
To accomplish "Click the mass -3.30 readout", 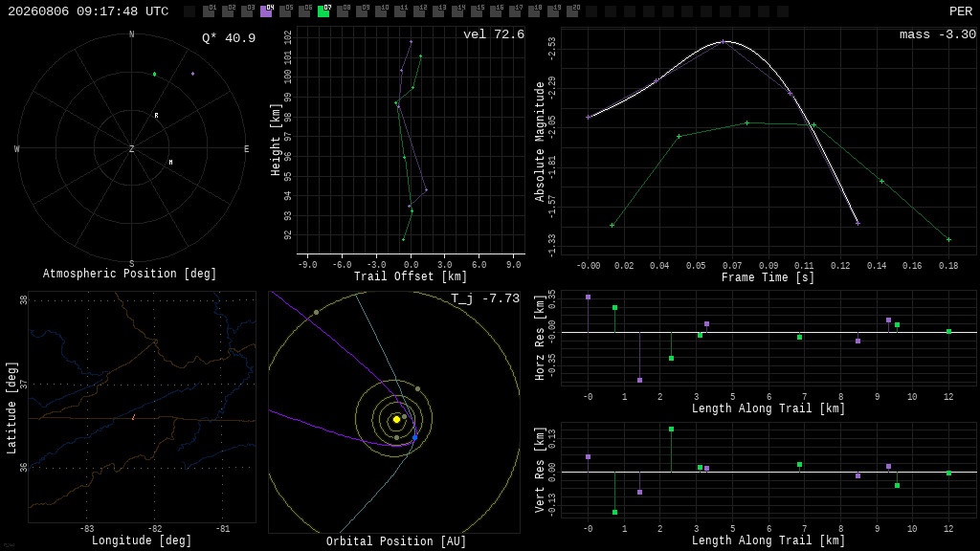I will pos(938,34).
